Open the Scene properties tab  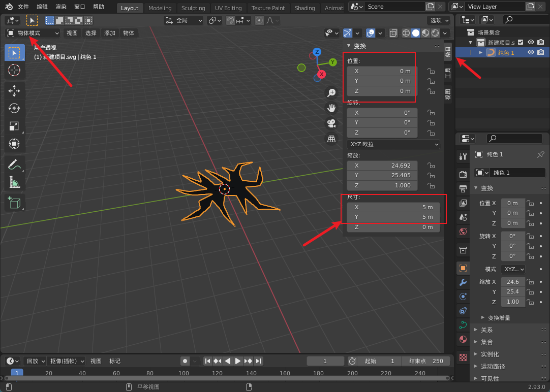(x=463, y=217)
